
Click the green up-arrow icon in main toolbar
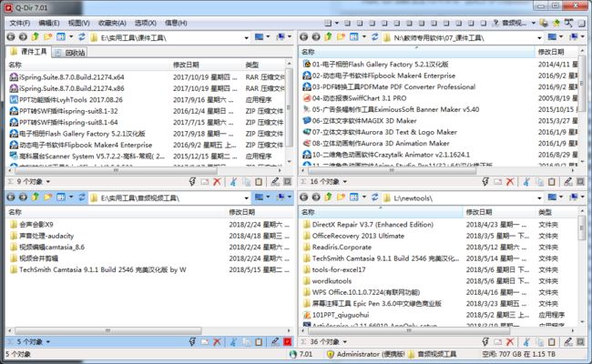556,23
